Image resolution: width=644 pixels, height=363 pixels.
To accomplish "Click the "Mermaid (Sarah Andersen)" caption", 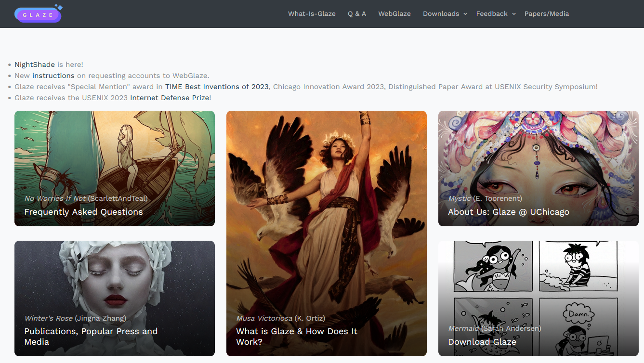I will click(x=495, y=328).
